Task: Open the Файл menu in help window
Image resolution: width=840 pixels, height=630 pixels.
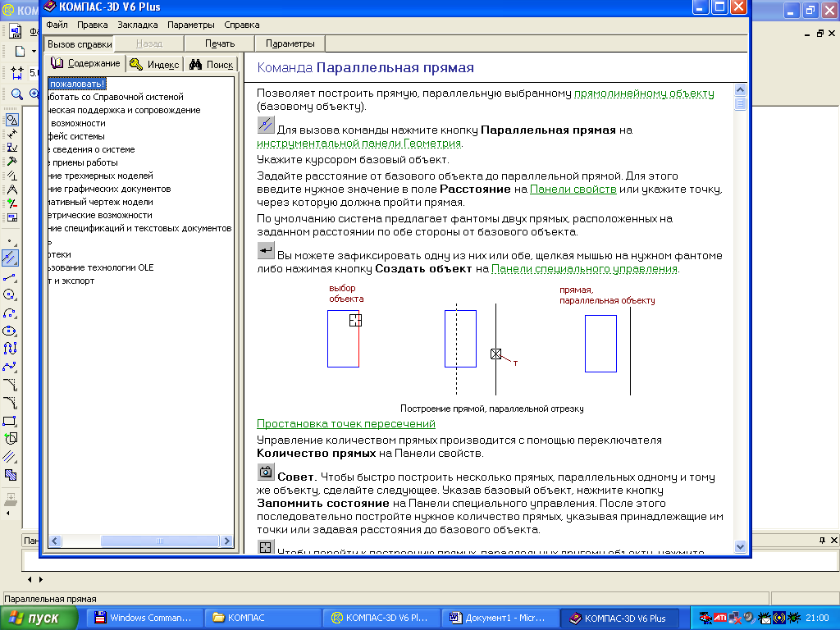Action: click(57, 25)
